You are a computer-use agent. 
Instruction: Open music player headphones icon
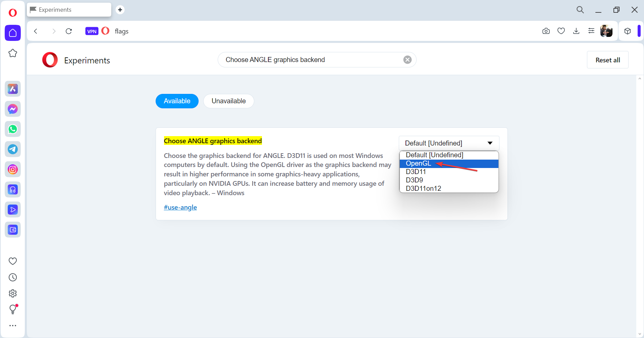(x=13, y=189)
